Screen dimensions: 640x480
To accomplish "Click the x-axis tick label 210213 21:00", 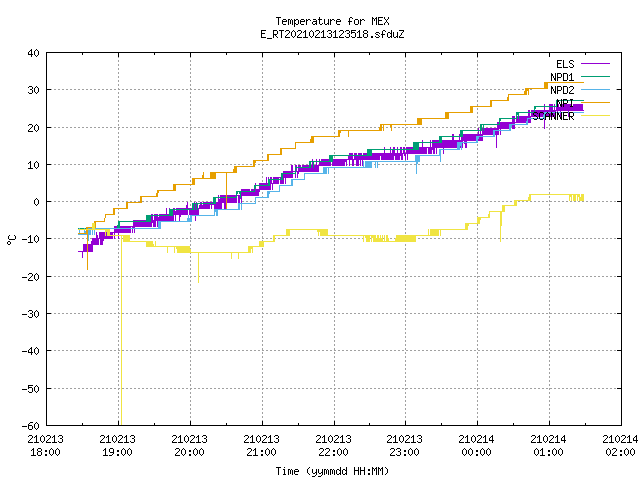I will [261, 445].
